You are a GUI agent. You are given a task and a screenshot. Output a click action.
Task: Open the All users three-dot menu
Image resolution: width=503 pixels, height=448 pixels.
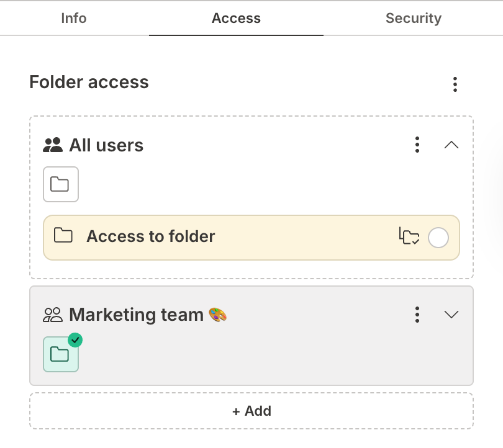click(x=417, y=145)
